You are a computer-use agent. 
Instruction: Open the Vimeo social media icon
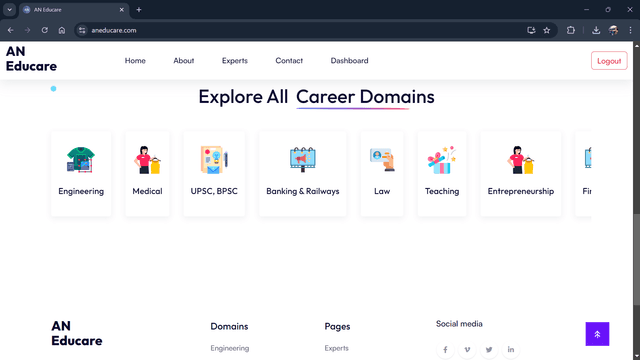pos(467,350)
